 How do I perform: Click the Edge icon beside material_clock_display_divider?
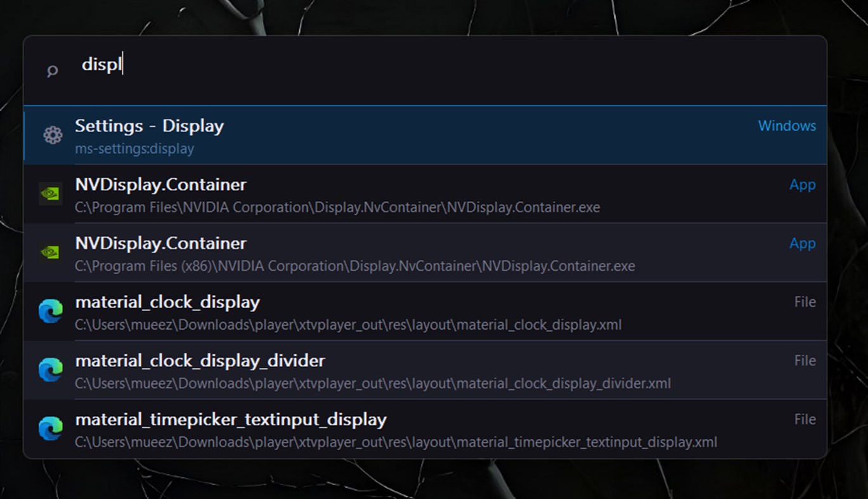click(50, 370)
